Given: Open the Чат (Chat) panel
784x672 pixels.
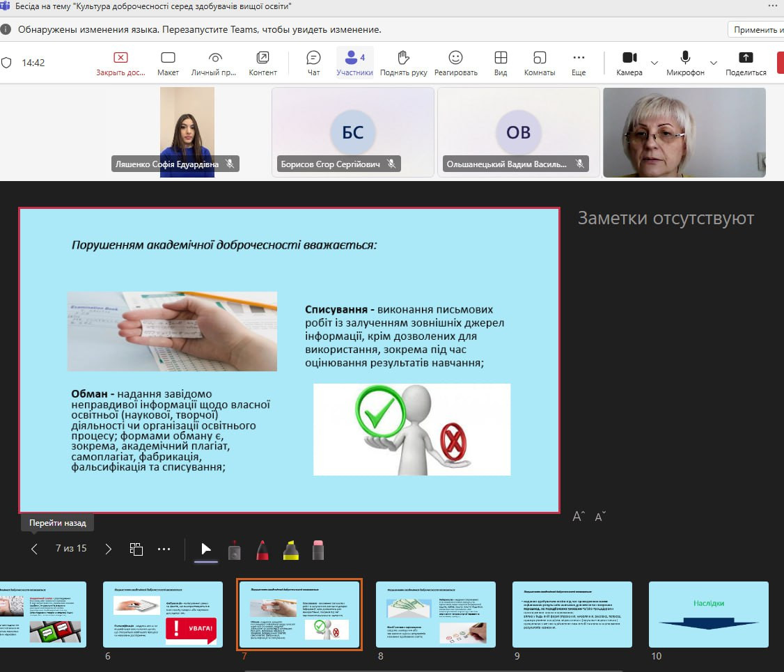Looking at the screenshot, I should click(313, 62).
